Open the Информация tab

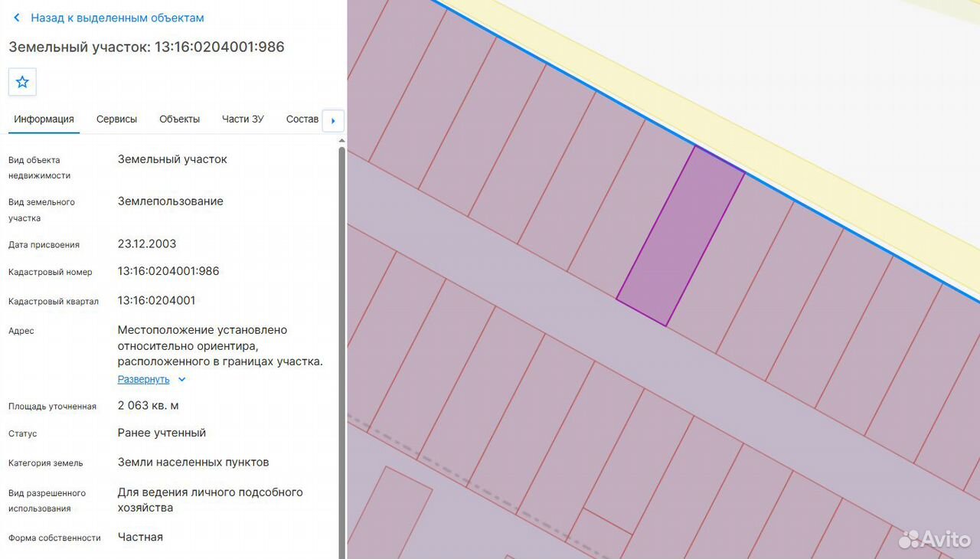point(44,119)
